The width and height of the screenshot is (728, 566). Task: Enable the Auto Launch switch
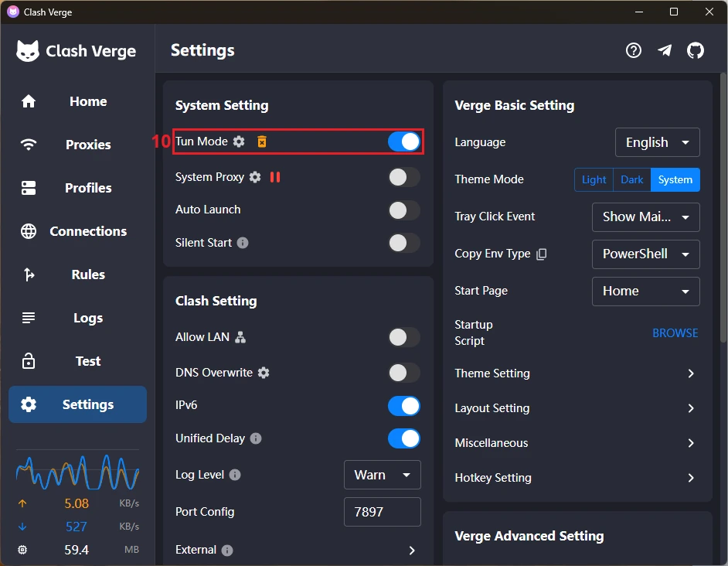point(404,210)
